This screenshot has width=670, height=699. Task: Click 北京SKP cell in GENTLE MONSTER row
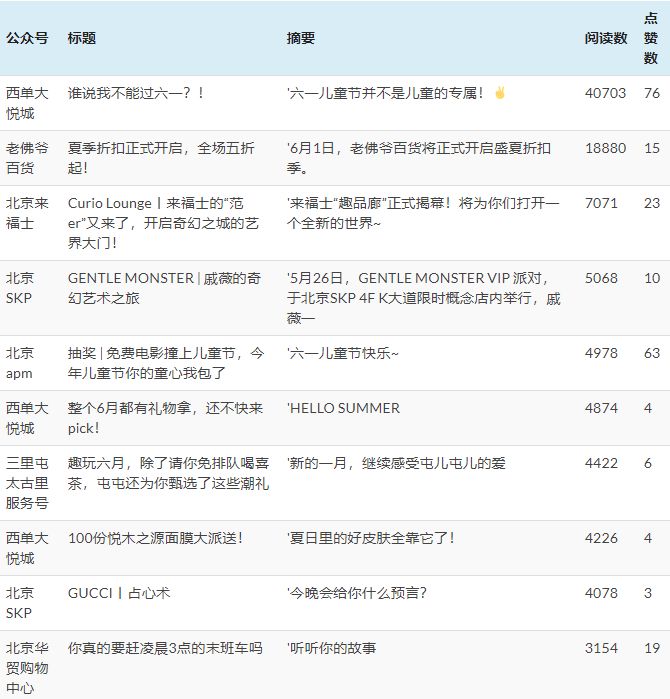click(20, 288)
